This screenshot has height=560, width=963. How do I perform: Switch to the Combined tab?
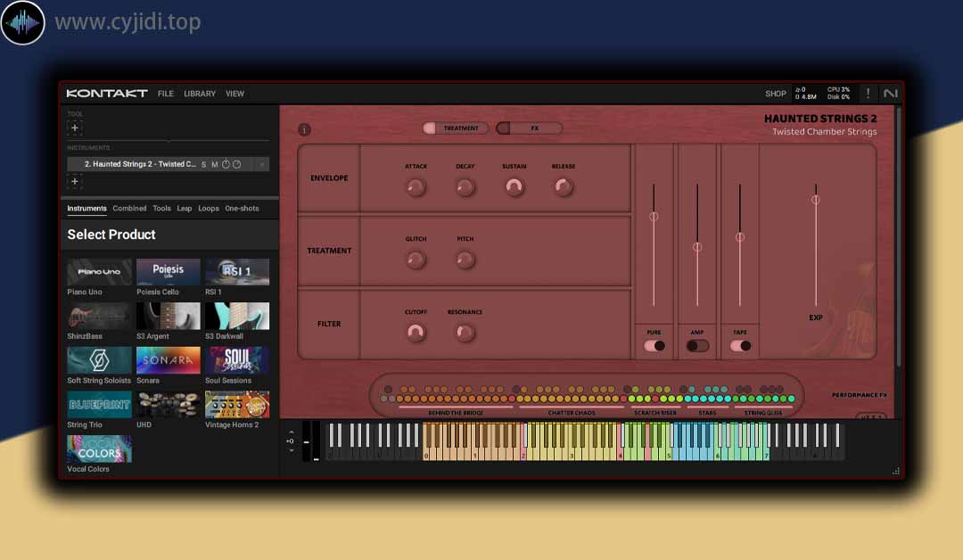129,209
